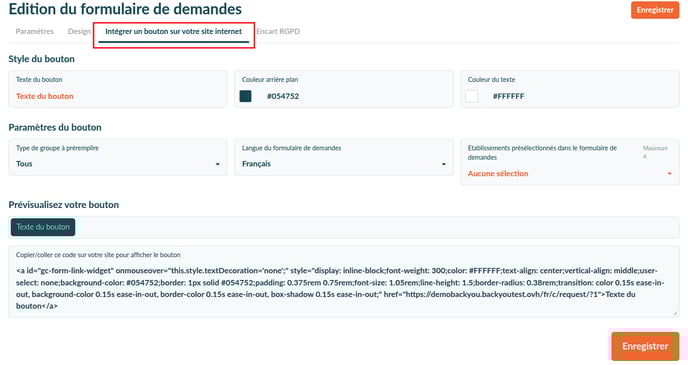Open Type de groupe à préremplir dropdown
Image resolution: width=688 pixels, height=365 pixels.
pos(118,157)
